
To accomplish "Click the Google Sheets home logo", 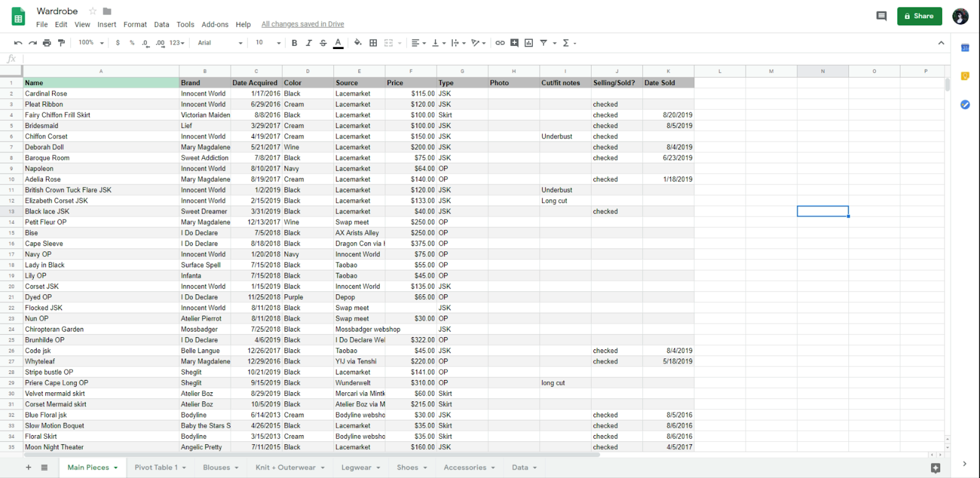I will click(18, 17).
